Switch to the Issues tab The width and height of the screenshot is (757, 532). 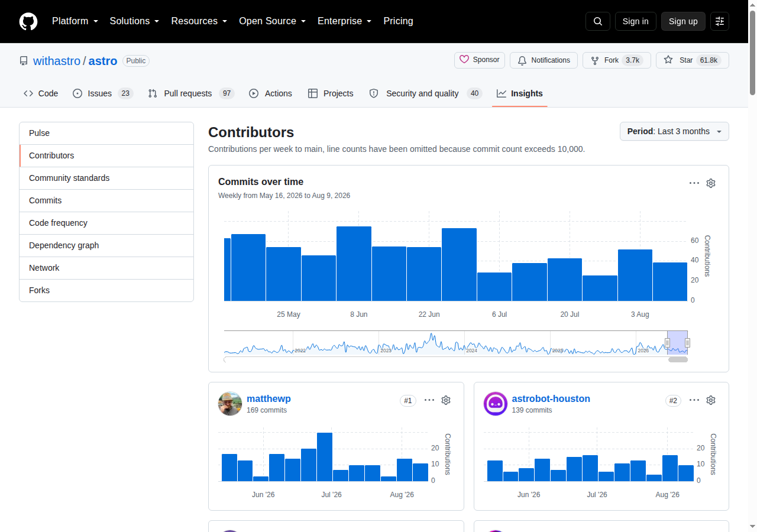[x=103, y=93]
